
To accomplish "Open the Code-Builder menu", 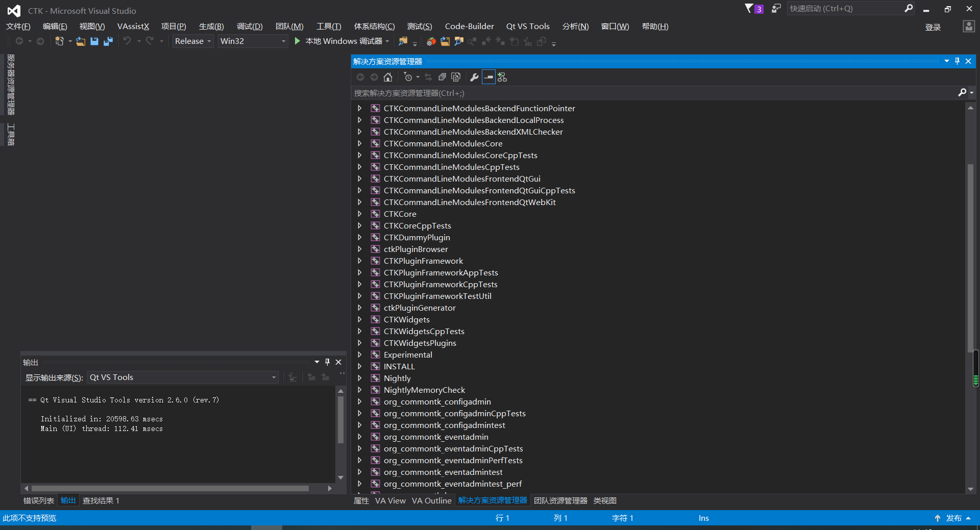I will click(470, 27).
